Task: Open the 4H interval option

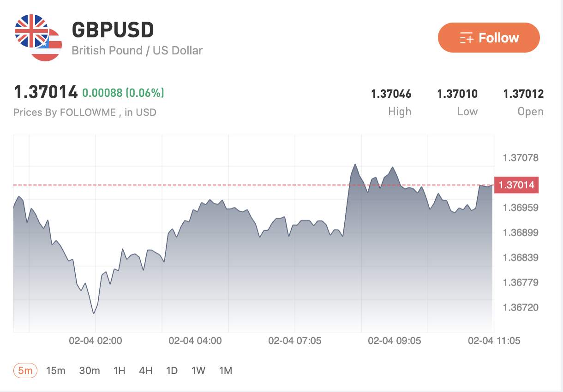Action: (x=145, y=370)
